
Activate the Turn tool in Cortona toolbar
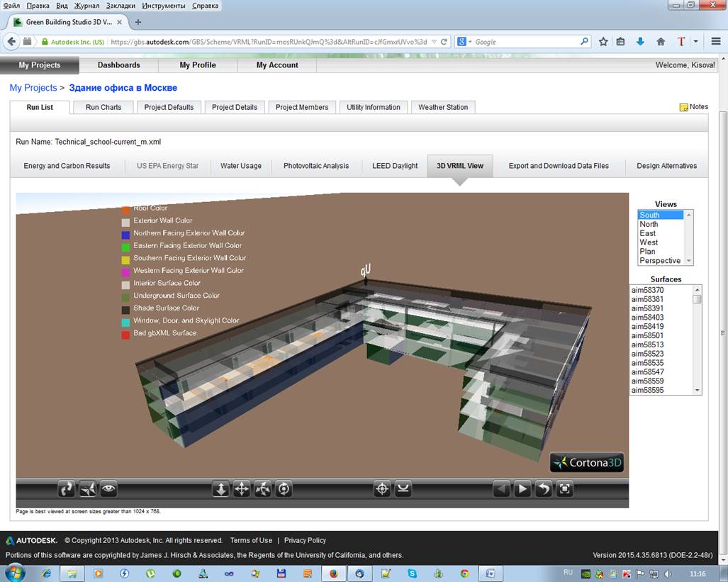[263, 489]
